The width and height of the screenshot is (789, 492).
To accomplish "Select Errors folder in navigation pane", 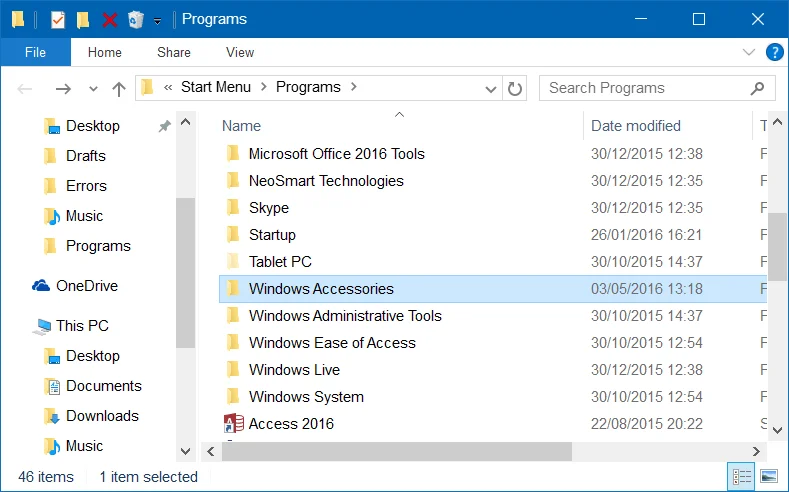I will 87,186.
